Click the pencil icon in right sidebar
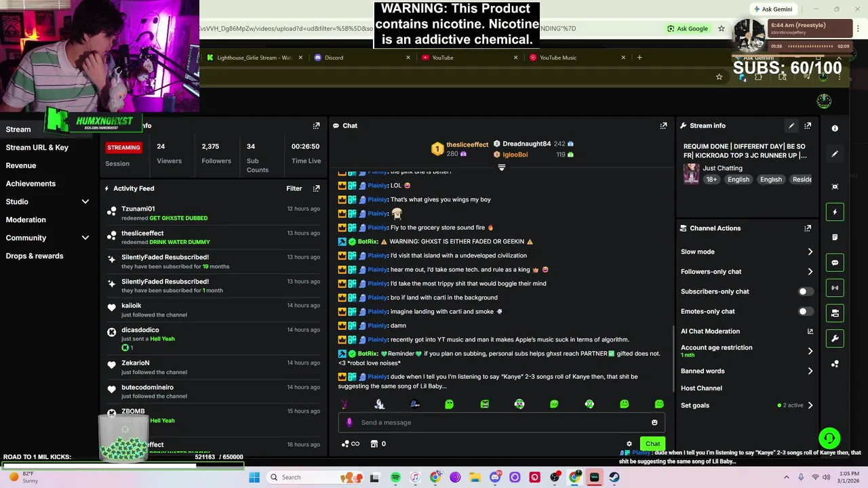The image size is (868, 488). tap(835, 154)
